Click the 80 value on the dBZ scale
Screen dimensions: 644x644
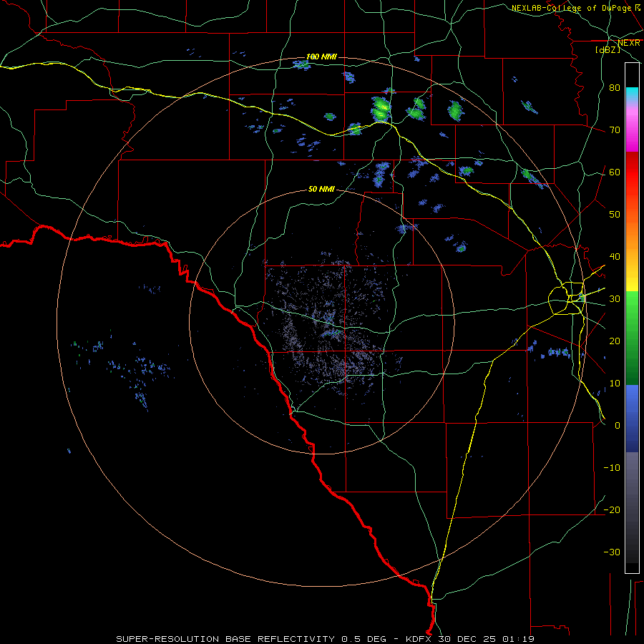615,88
